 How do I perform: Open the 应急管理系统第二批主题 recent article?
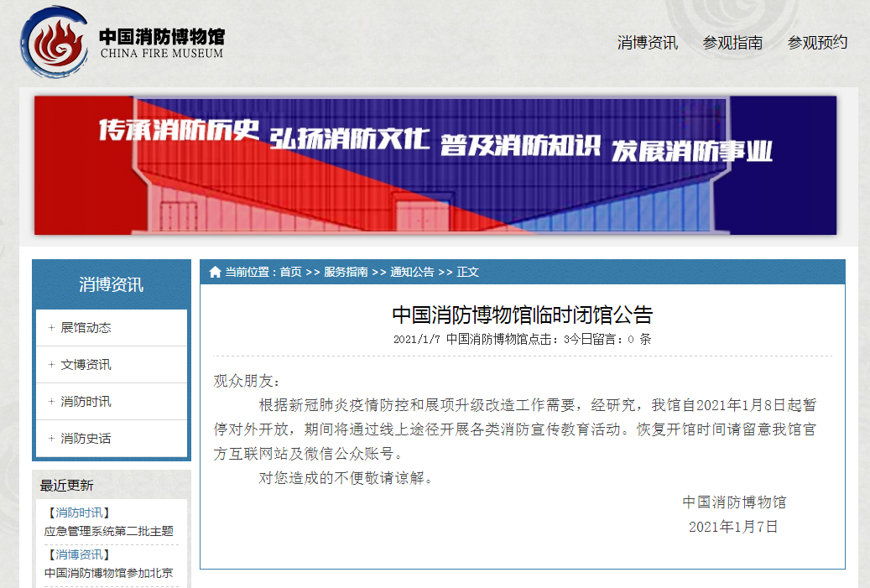(x=109, y=532)
